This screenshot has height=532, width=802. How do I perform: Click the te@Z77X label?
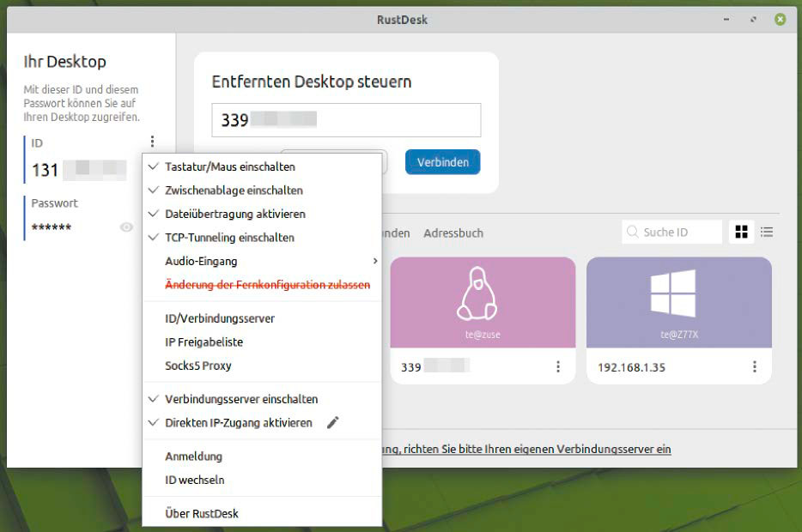pos(679,335)
